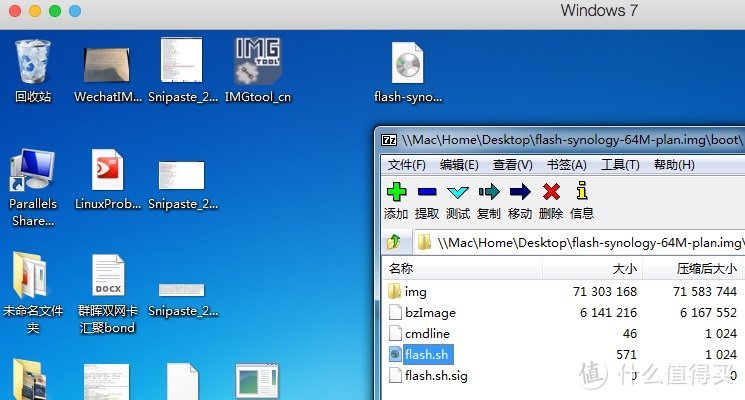Go up one folder with the arrow icon

pyautogui.click(x=393, y=242)
